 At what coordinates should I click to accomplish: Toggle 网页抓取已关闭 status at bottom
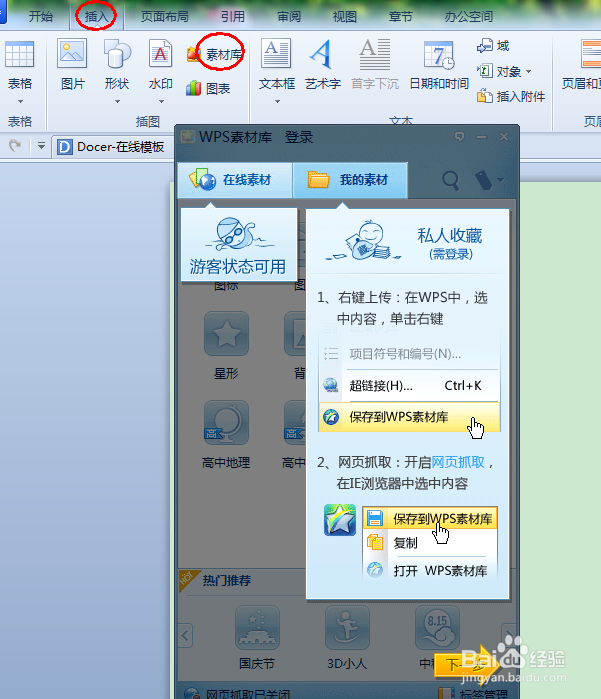239,693
